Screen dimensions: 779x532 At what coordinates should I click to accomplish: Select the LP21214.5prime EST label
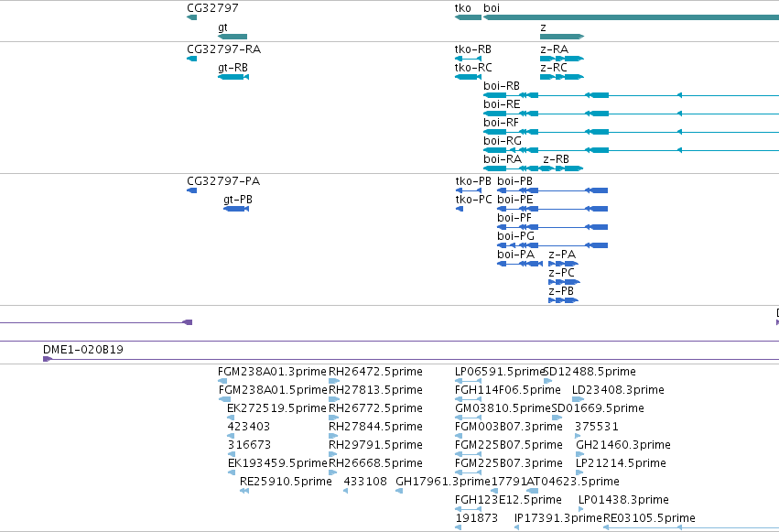tap(621, 464)
